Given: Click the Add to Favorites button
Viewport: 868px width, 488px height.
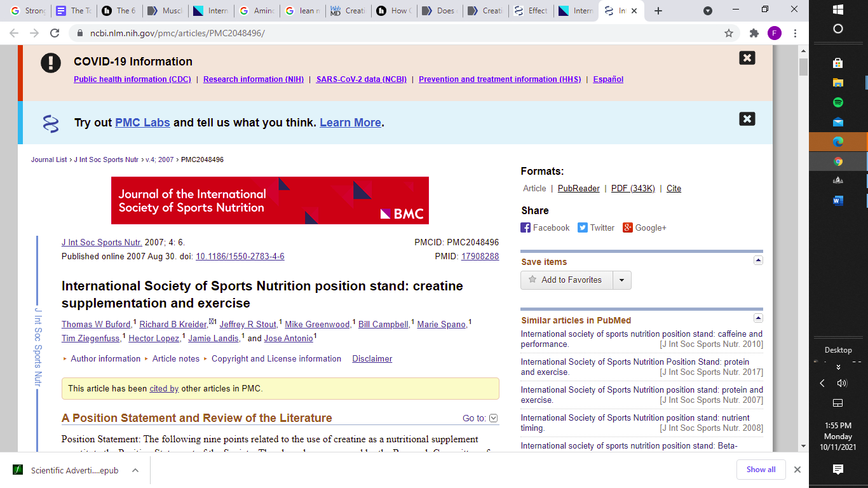Looking at the screenshot, I should [567, 280].
